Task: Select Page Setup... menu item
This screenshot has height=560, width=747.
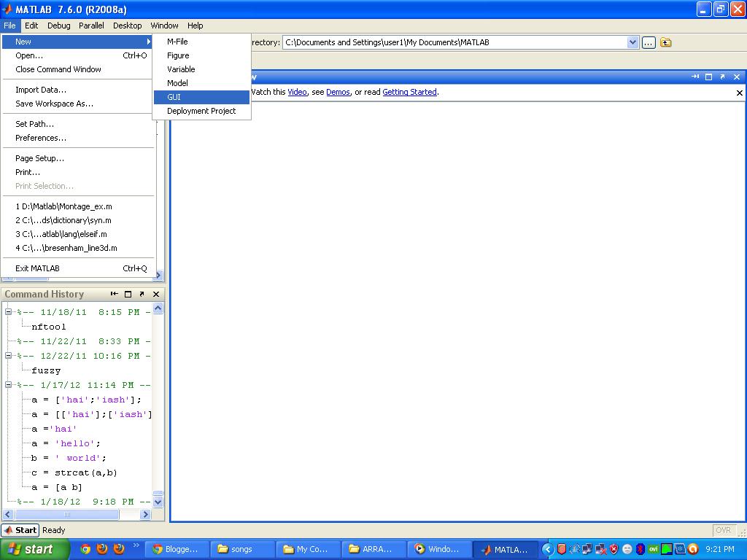Action: tap(78, 158)
